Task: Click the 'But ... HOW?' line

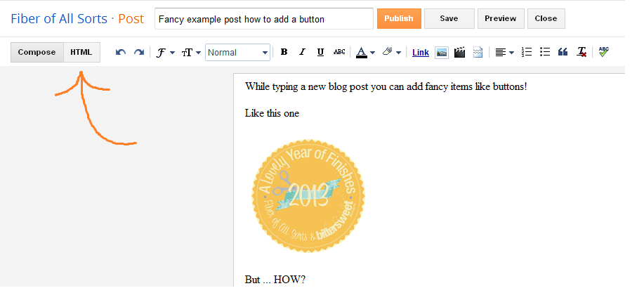Action: pyautogui.click(x=275, y=280)
